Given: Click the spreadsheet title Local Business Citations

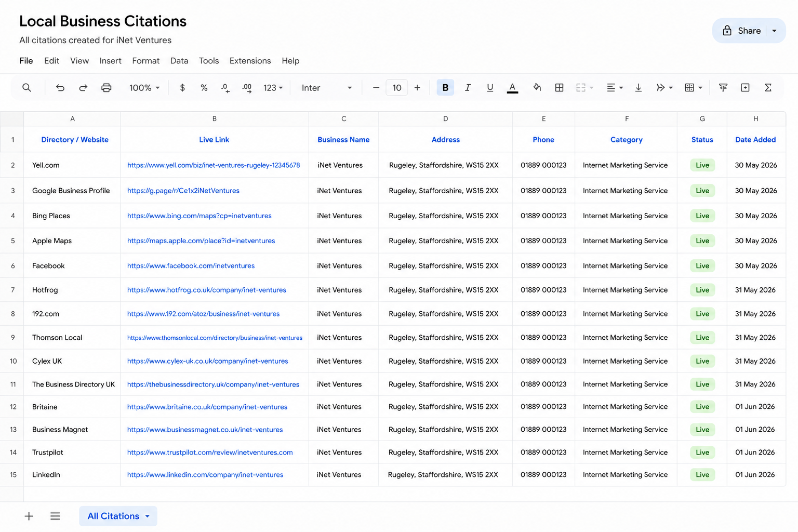Looking at the screenshot, I should [x=103, y=21].
